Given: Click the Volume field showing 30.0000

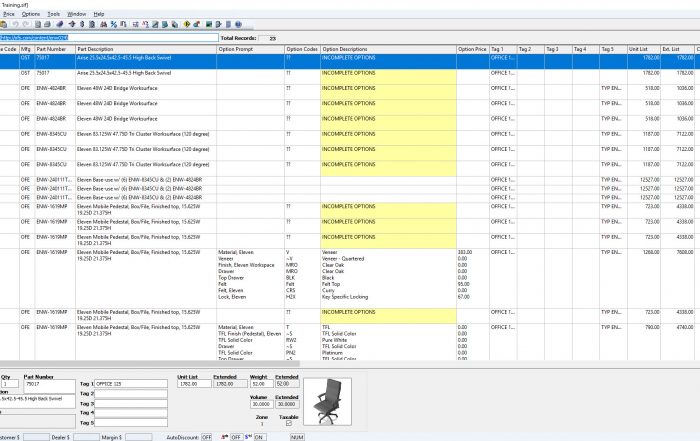Looking at the screenshot, I should pyautogui.click(x=261, y=404).
